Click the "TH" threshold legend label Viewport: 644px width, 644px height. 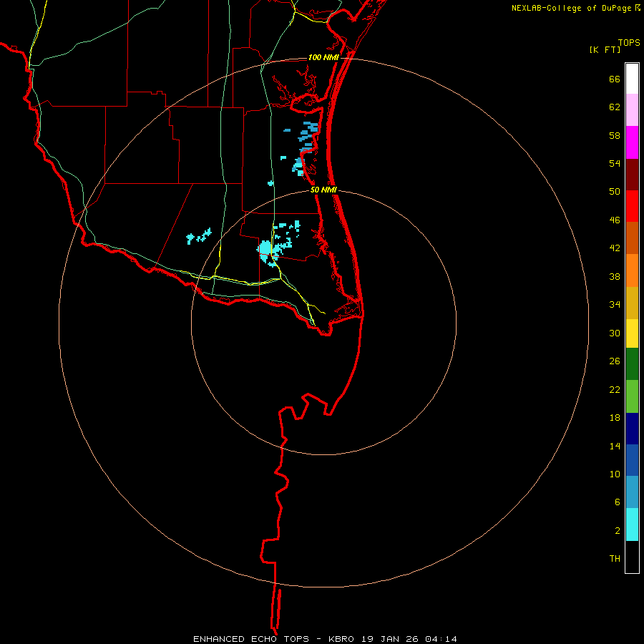(615, 559)
